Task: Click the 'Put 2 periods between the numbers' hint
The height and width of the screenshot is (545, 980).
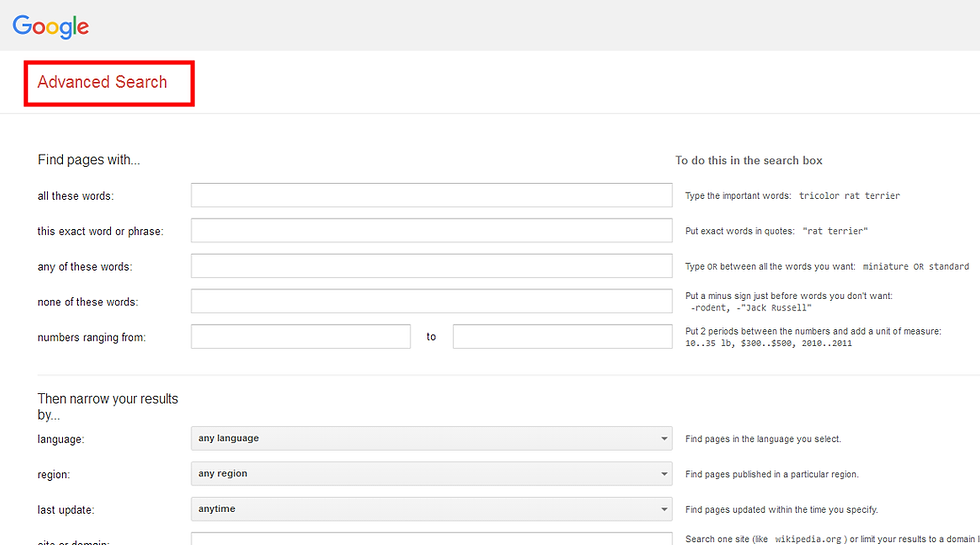Action: click(813, 331)
